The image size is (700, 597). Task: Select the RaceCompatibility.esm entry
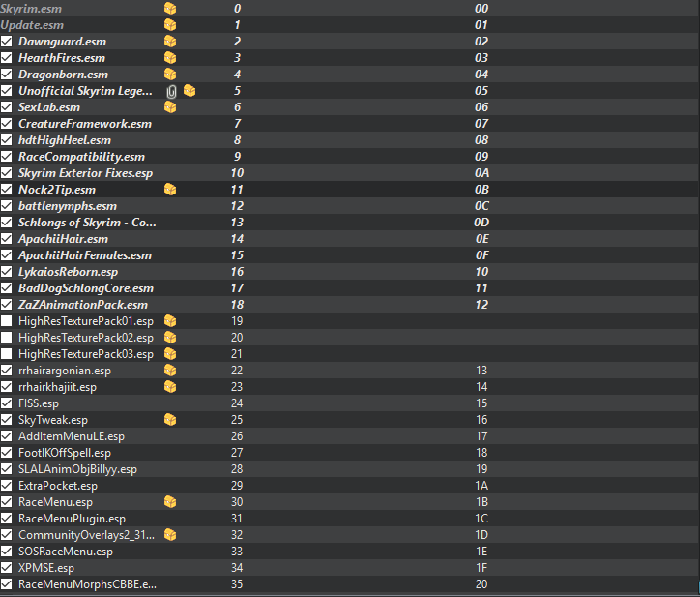coord(81,157)
